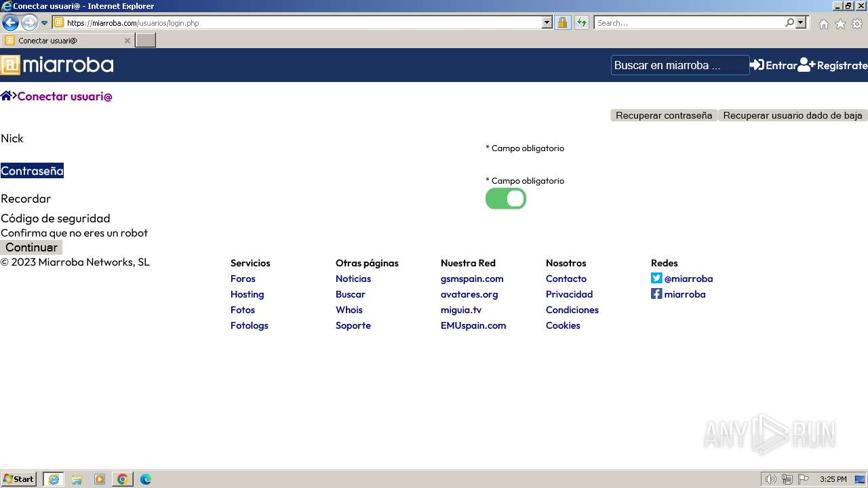This screenshot has width=868, height=488.
Task: Click the refresh page icon
Action: 582,22
